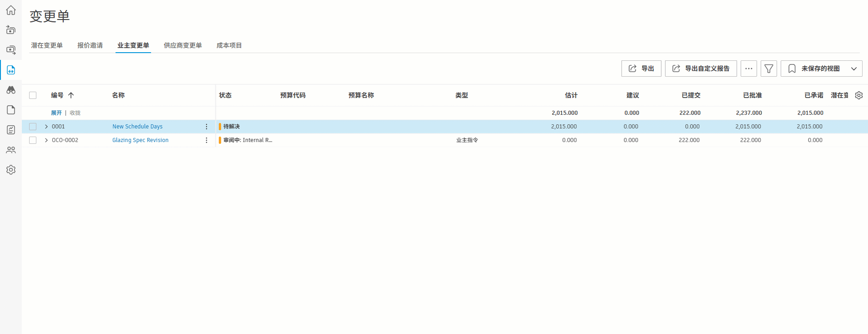Open the kebab menu for Glazing Spec Revision
868x334 pixels.
[206, 140]
